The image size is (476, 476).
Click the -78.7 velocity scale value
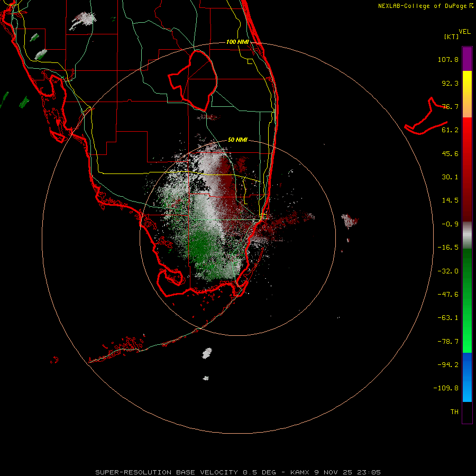point(448,342)
